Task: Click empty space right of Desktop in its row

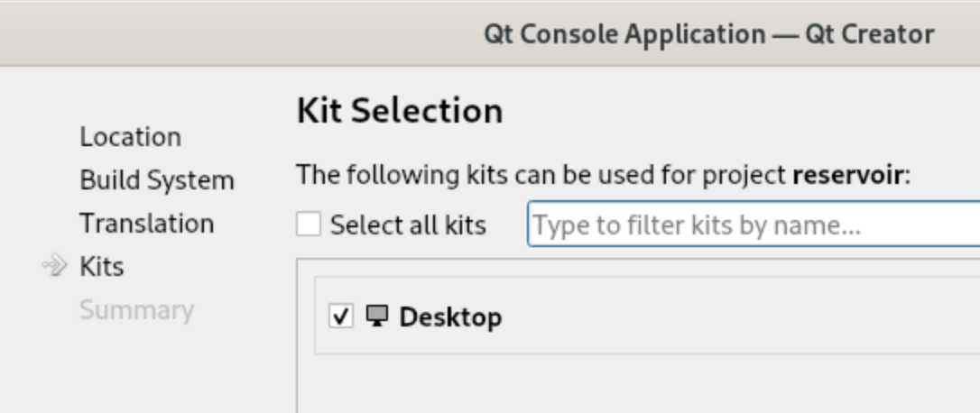Action: pyautogui.click(x=722, y=317)
